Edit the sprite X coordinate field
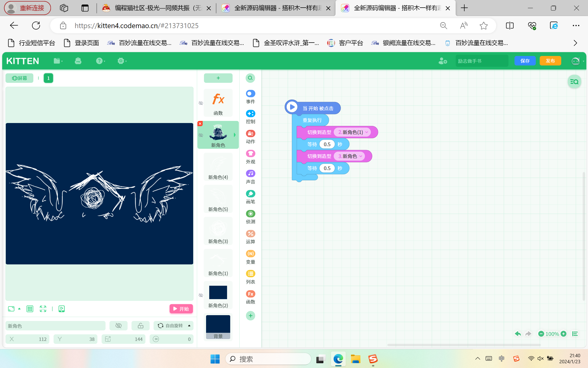Screen dimensions: 588x368 pyautogui.click(x=28, y=339)
